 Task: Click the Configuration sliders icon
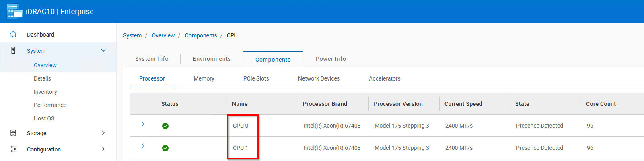pyautogui.click(x=13, y=149)
